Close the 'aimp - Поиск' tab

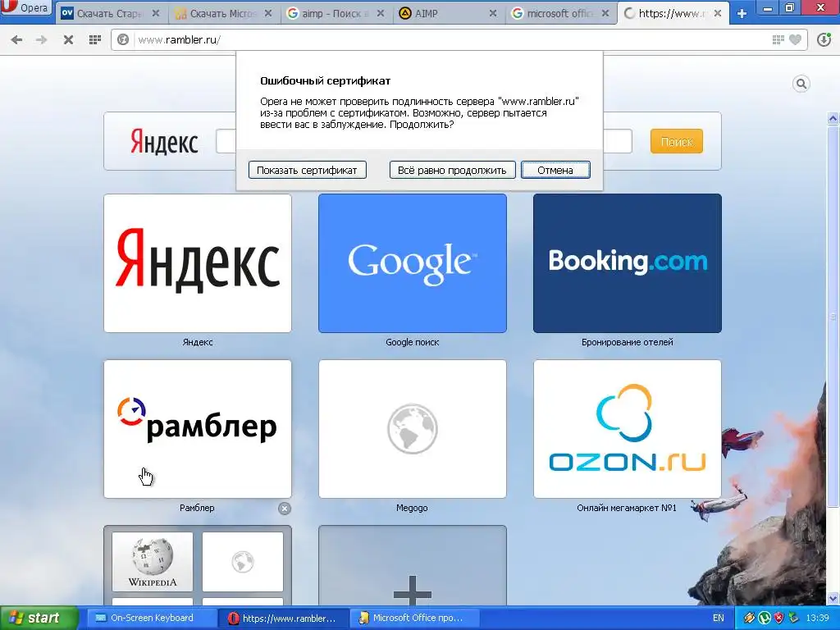[x=381, y=13]
